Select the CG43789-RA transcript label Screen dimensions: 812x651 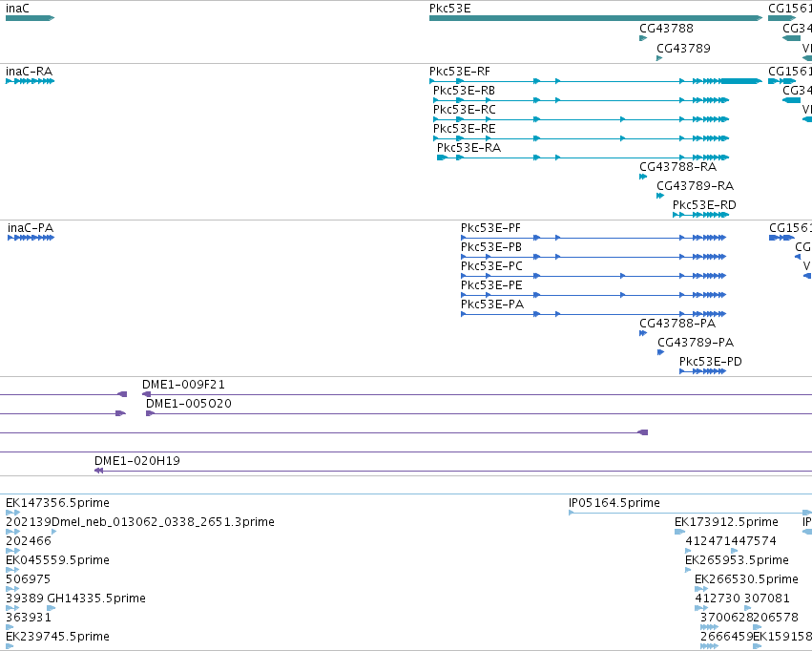[695, 186]
